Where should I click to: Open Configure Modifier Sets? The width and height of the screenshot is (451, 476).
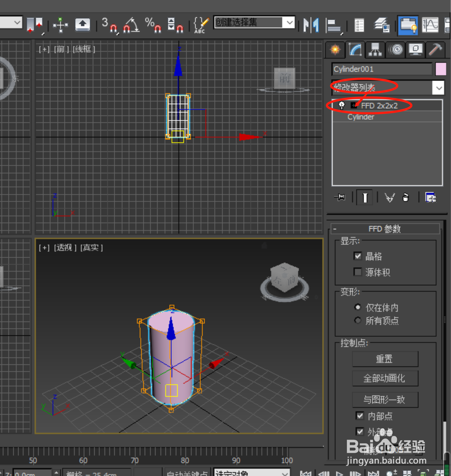coord(431,197)
